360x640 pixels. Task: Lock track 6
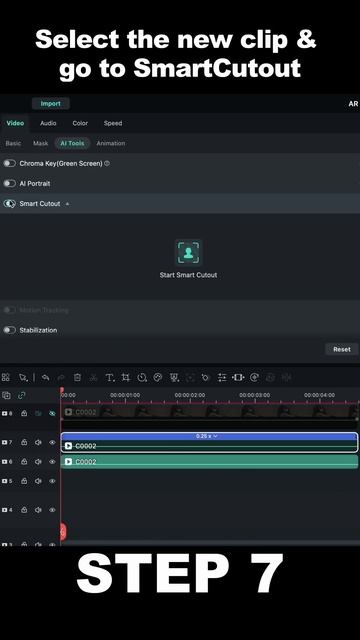click(24, 462)
